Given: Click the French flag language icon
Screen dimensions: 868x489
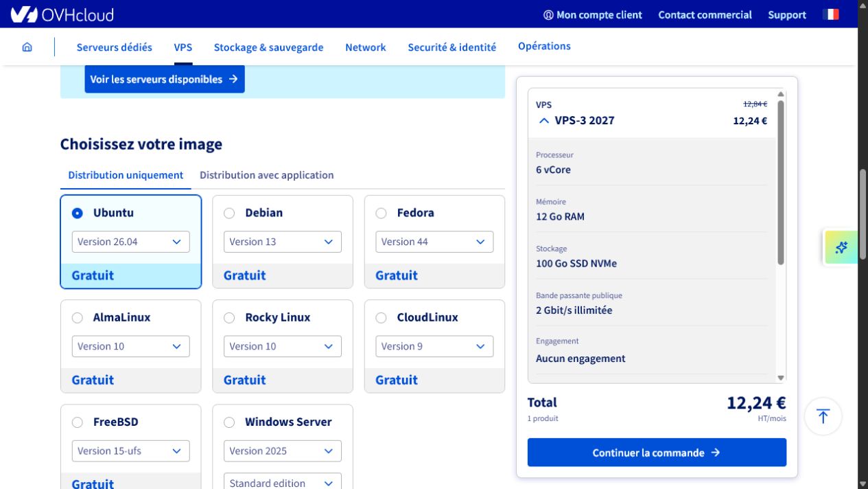Looking at the screenshot, I should click(831, 14).
